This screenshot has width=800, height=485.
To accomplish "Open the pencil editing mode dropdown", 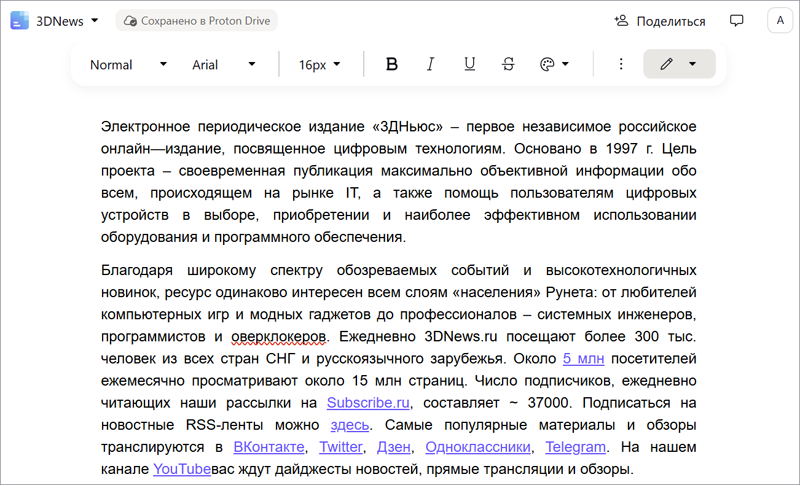I will coord(679,64).
